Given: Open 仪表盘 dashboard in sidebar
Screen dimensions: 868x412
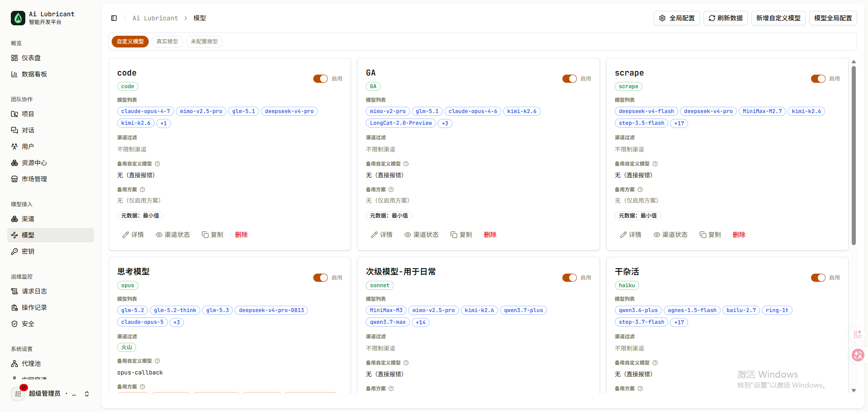Looking at the screenshot, I should (x=51, y=58).
